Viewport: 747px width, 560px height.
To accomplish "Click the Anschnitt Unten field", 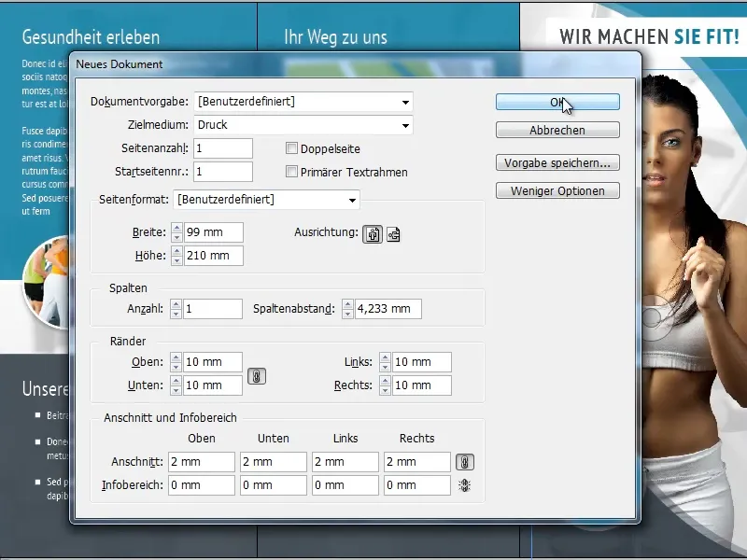I will click(x=274, y=462).
